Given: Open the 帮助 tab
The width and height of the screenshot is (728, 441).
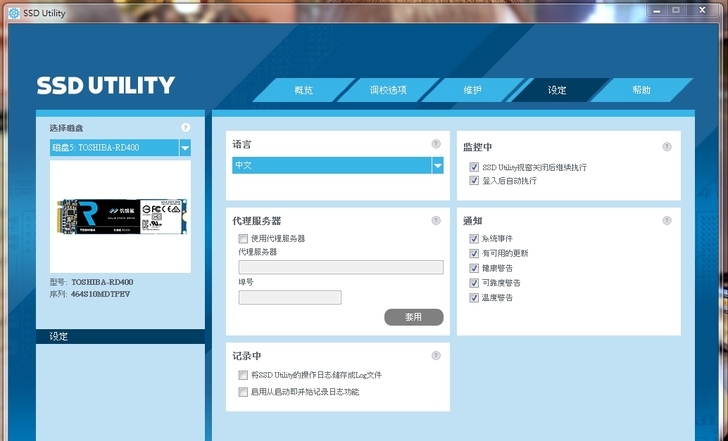Looking at the screenshot, I should (x=642, y=90).
